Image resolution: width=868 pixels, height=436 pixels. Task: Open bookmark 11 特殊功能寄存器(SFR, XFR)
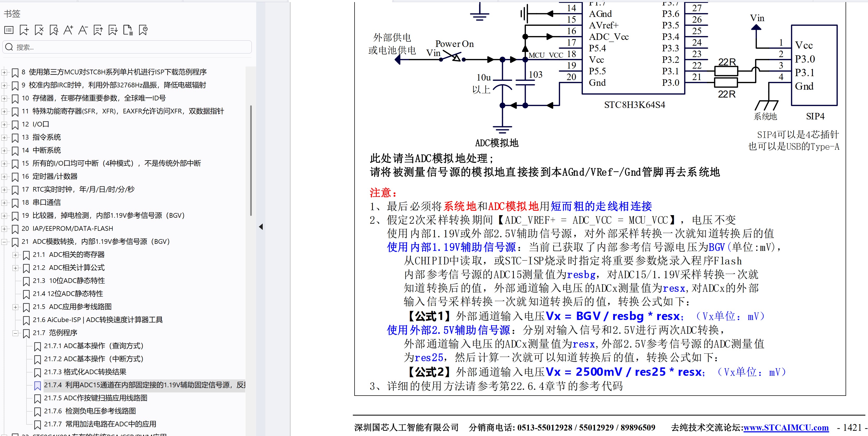(123, 111)
